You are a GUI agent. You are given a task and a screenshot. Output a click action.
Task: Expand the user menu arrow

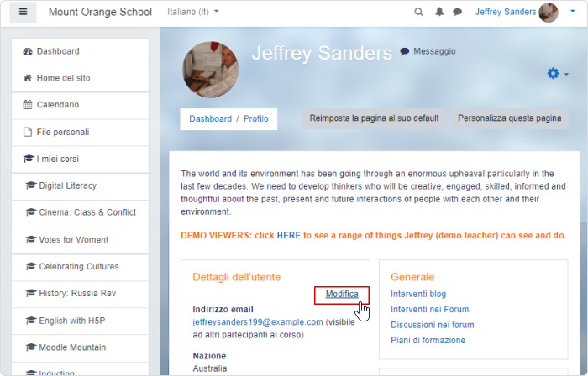[x=573, y=11]
